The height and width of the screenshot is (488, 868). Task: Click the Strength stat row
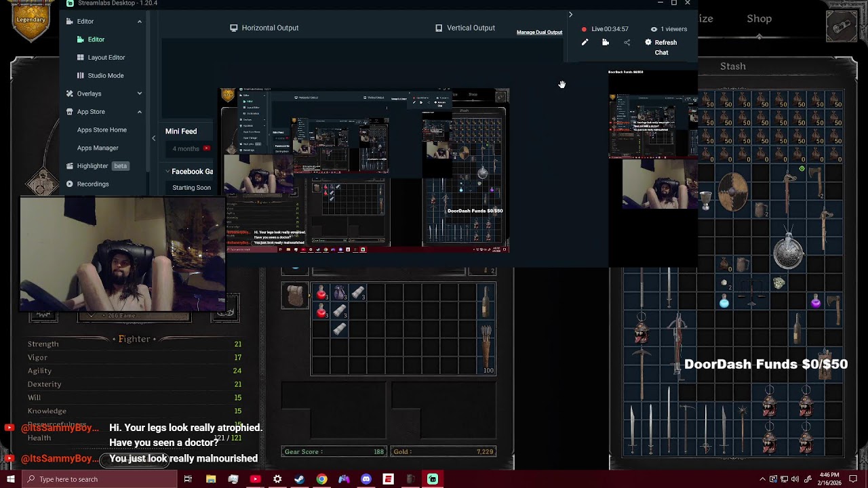coord(134,344)
